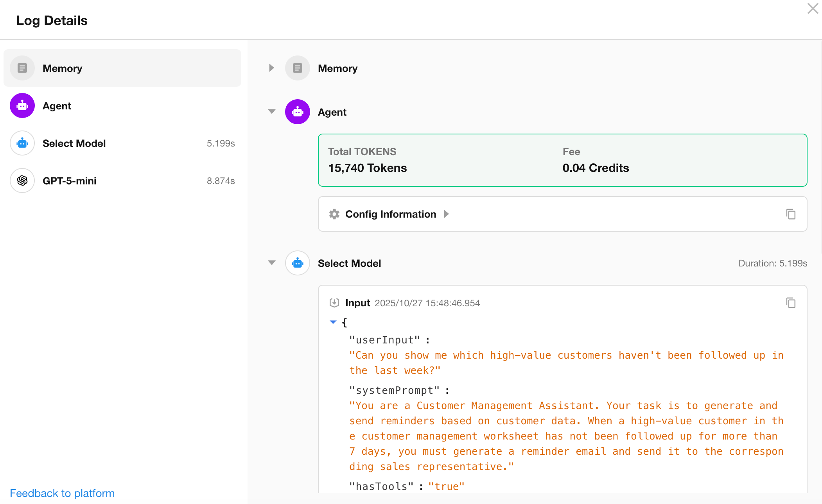Click the gear icon beside Config Information
Viewport: 822px width, 504px height.
point(334,214)
